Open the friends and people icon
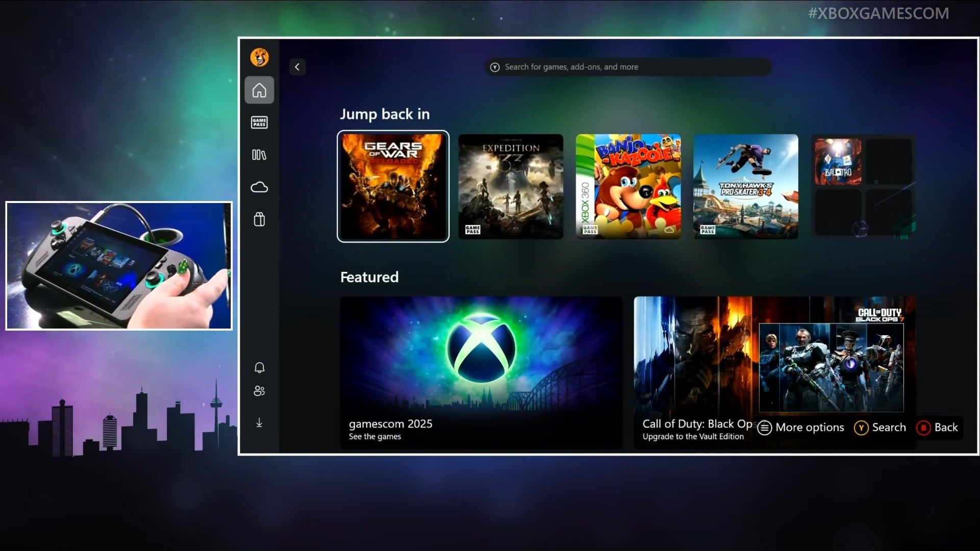The height and width of the screenshot is (551, 980). tap(259, 391)
